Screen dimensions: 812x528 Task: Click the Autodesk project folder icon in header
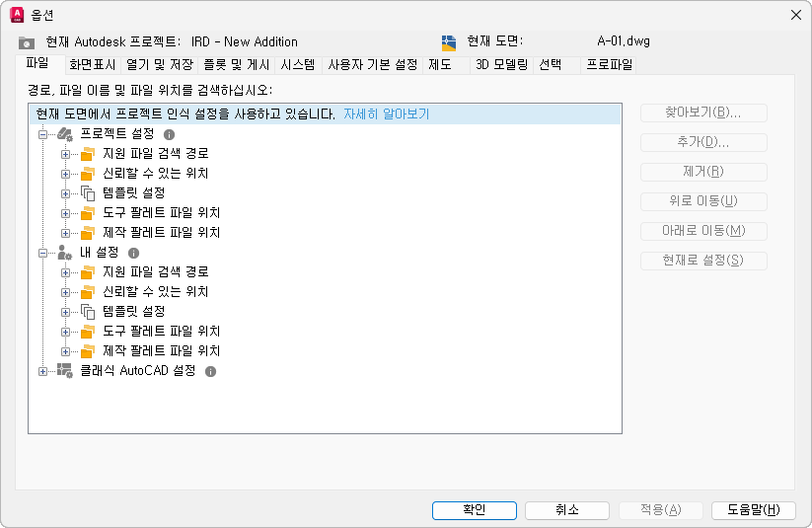[x=27, y=42]
